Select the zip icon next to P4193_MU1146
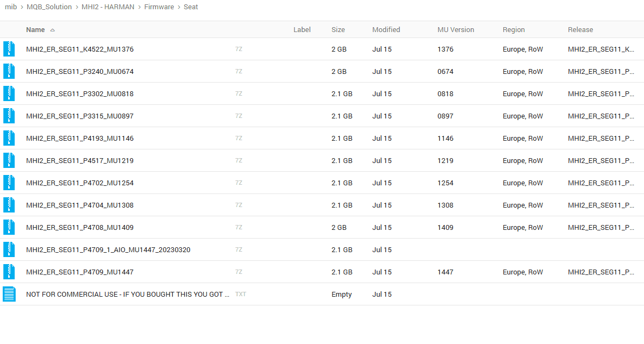Viewport: 644px width, 344px height. [9, 139]
